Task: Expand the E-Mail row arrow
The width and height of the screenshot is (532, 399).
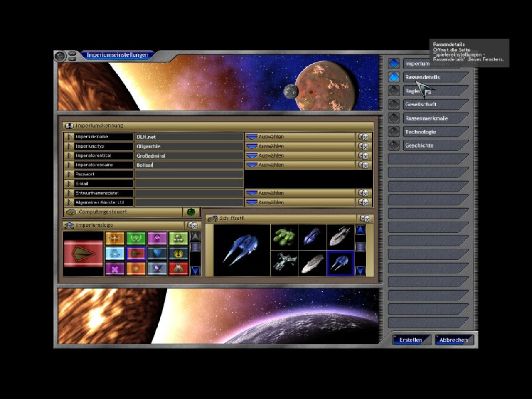Action: (69, 184)
